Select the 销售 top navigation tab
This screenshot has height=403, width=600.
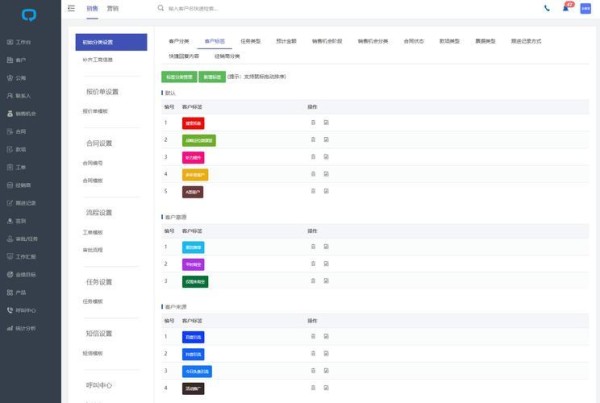[91, 8]
